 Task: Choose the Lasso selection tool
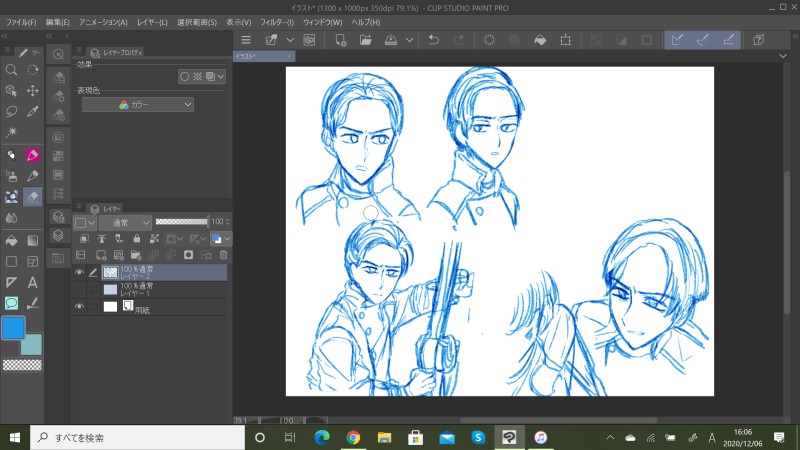11,112
